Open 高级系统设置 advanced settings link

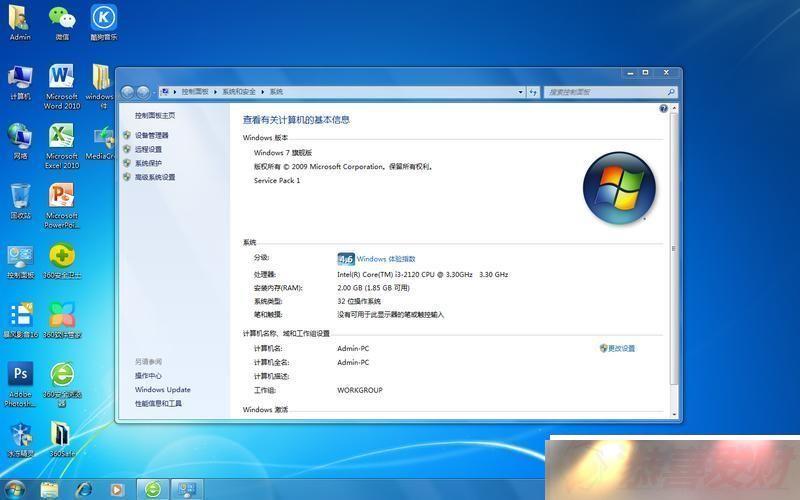tap(155, 177)
